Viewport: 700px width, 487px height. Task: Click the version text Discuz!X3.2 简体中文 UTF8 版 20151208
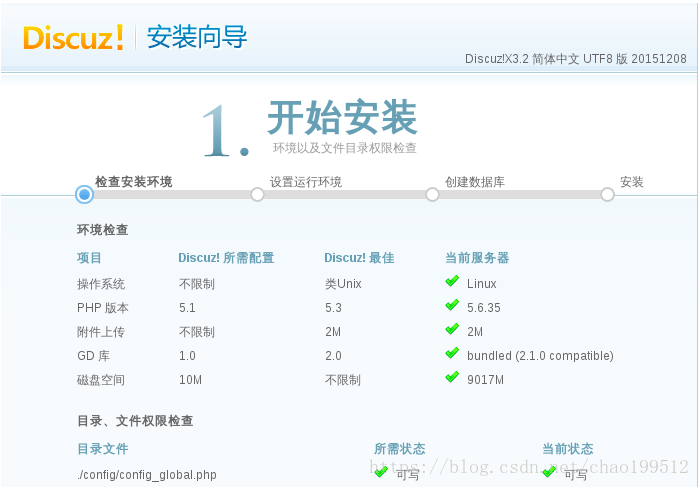575,59
